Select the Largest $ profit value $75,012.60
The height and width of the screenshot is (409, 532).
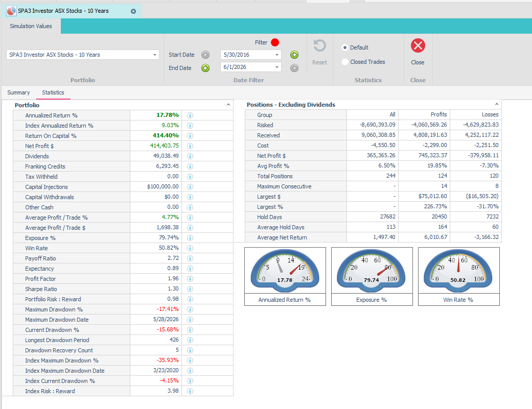click(x=432, y=196)
